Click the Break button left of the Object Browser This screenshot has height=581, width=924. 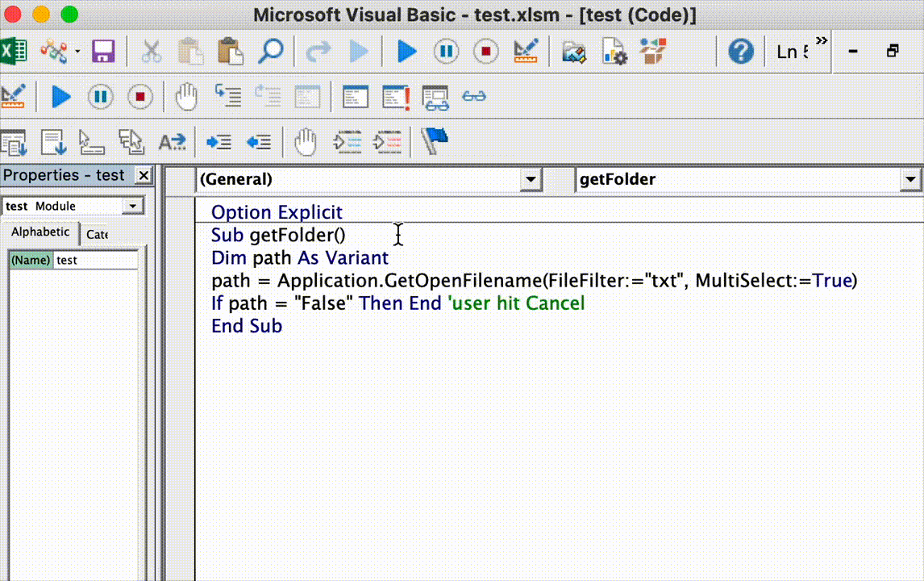pos(446,52)
